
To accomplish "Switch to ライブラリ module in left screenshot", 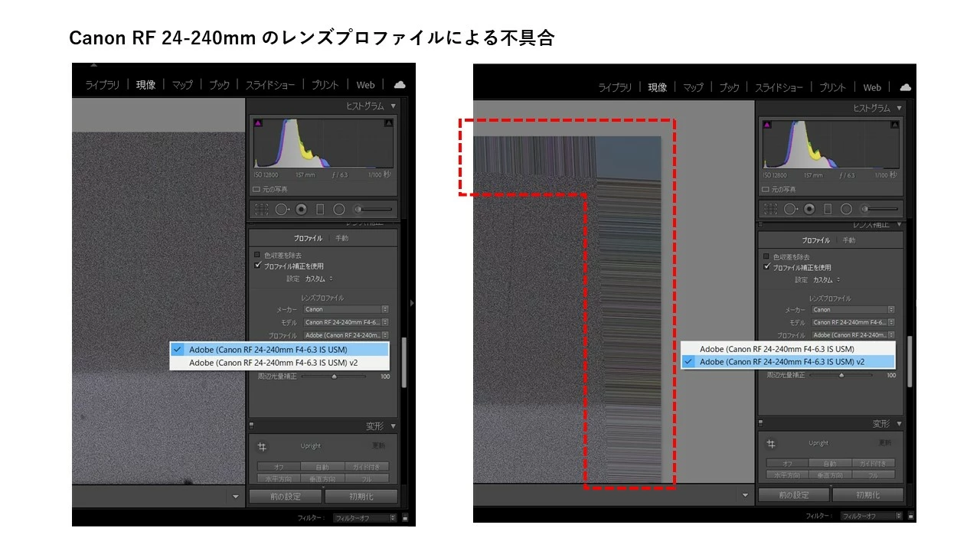I will [102, 85].
